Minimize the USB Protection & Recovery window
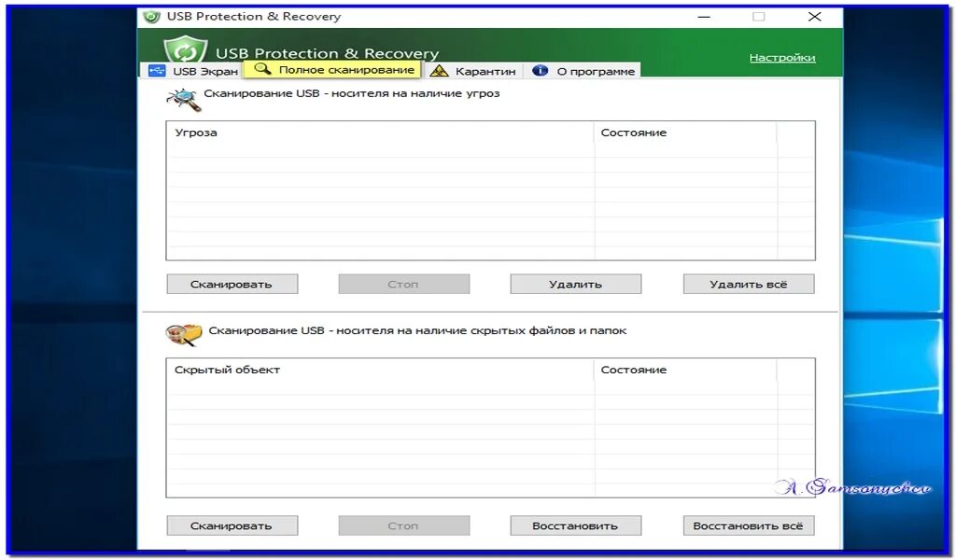The width and height of the screenshot is (956, 560). (704, 17)
